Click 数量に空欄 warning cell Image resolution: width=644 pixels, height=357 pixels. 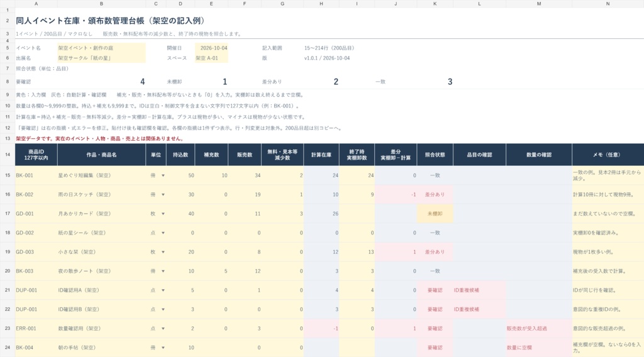pyautogui.click(x=539, y=348)
